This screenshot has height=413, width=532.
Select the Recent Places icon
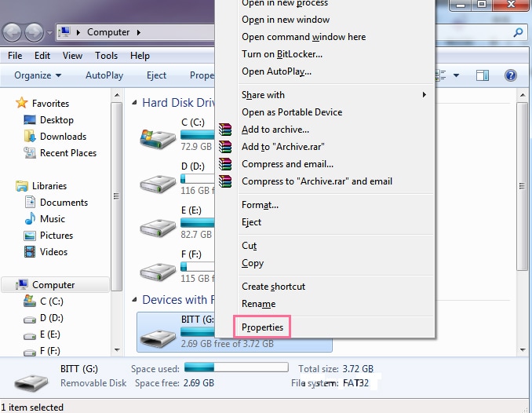coord(30,153)
